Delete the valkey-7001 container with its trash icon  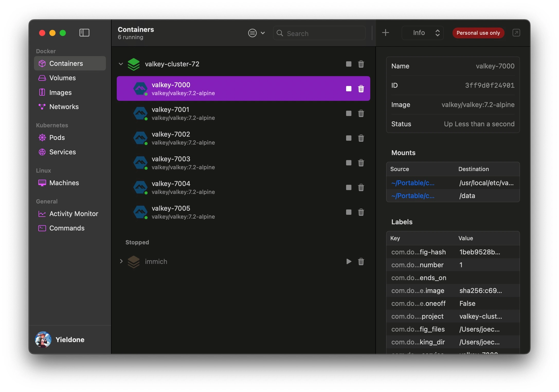click(x=361, y=113)
